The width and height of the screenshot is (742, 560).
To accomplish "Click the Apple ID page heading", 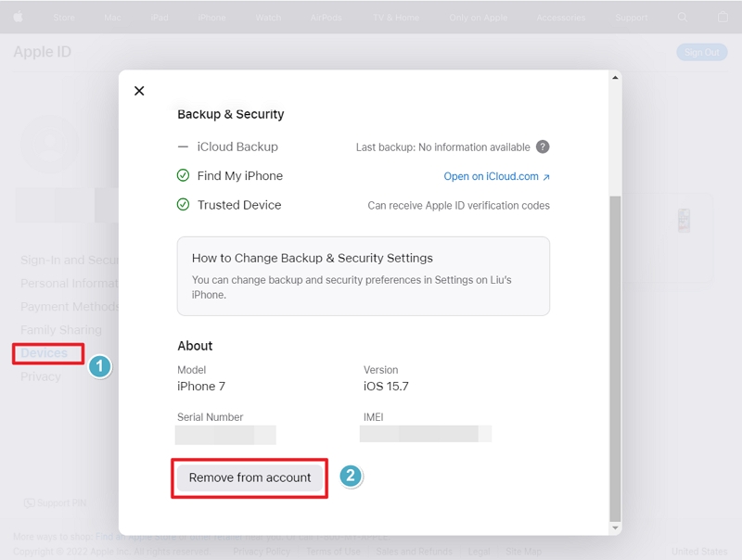I will coord(42,52).
